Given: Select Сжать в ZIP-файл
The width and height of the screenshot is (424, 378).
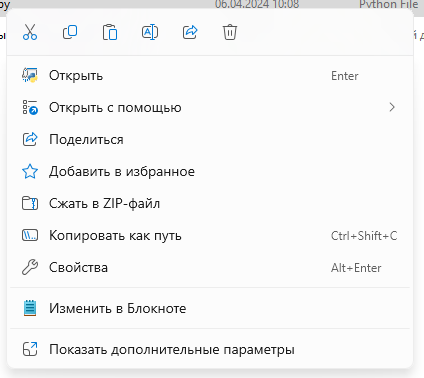Looking at the screenshot, I should [x=210, y=203].
